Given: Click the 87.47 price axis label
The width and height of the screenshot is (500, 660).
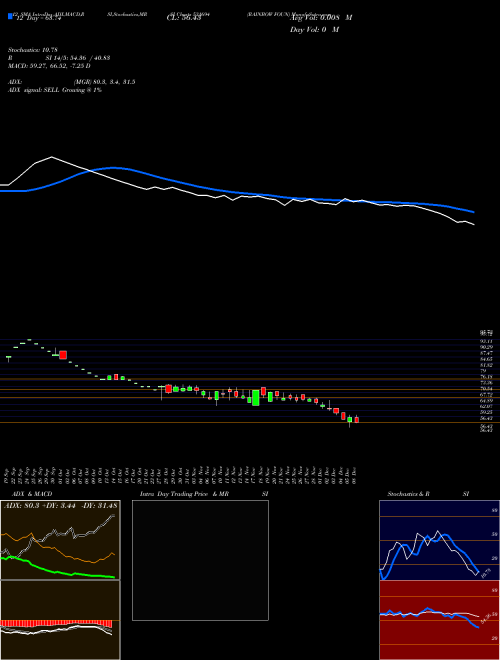Looking at the screenshot, I should point(486,353).
